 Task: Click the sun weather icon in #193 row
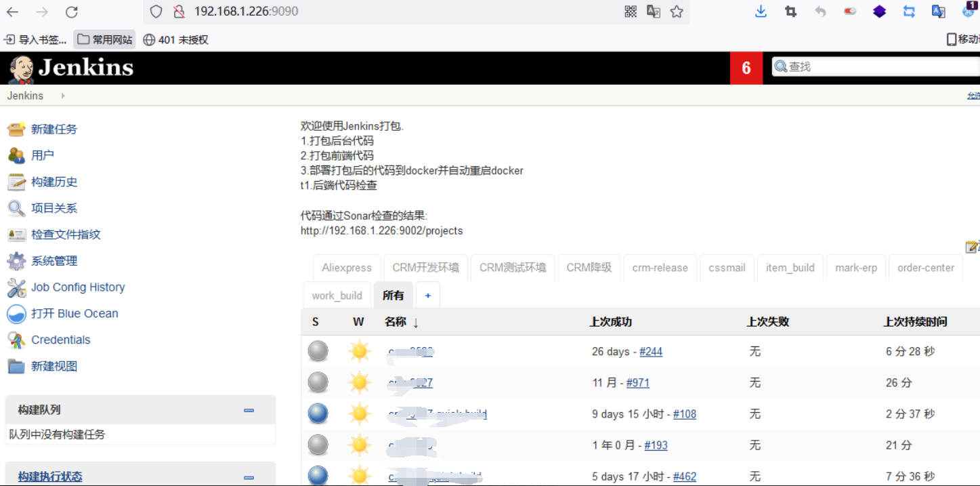[360, 445]
